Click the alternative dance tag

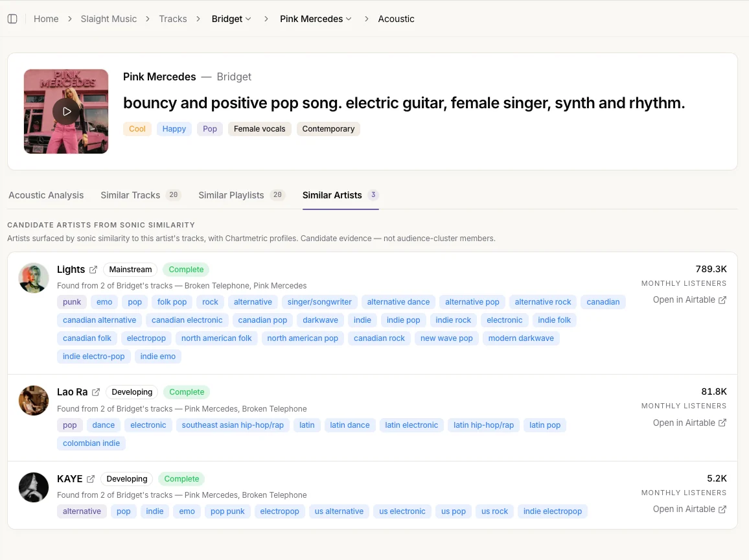click(398, 302)
